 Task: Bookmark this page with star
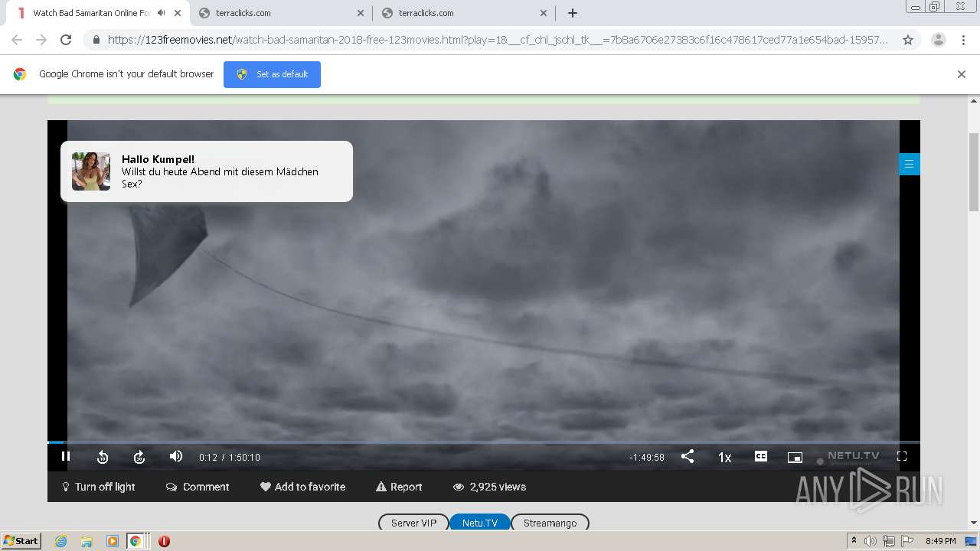[x=908, y=40]
